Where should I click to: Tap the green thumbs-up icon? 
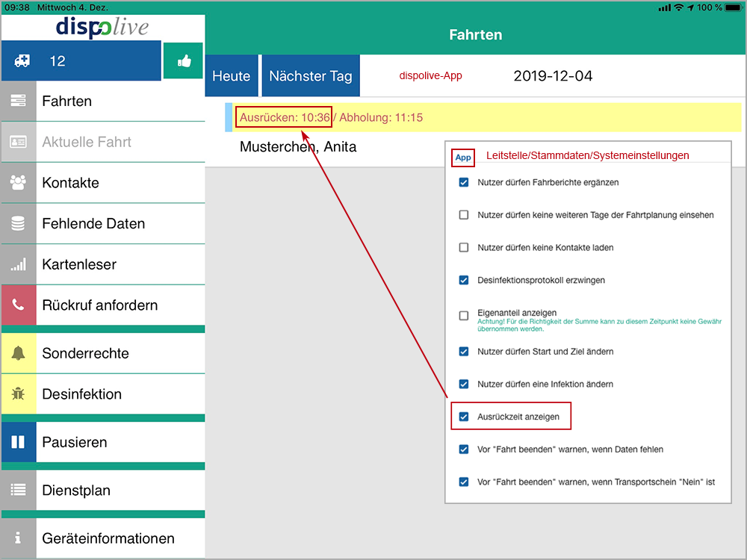pyautogui.click(x=184, y=61)
